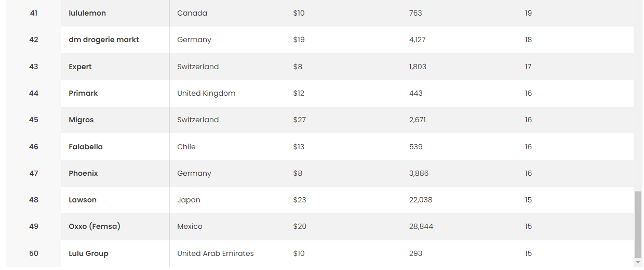The width and height of the screenshot is (644, 270).
Task: Select the Oxxo (Femsa) retailer name
Action: pos(95,226)
